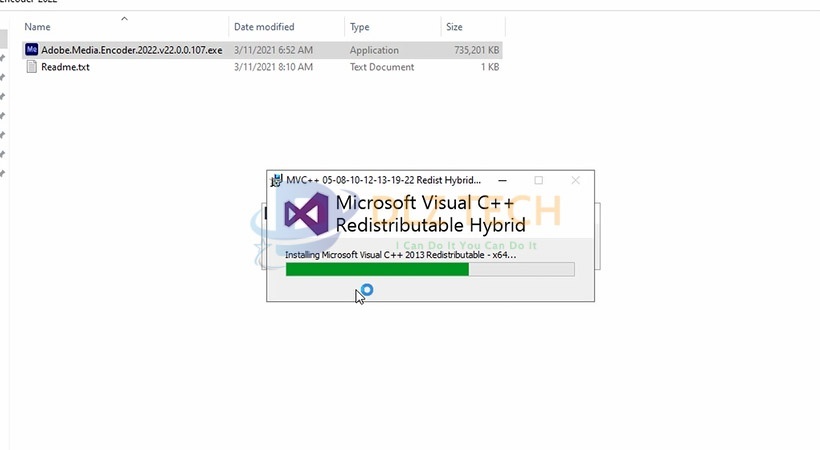Sort files by the Name column

[38, 27]
